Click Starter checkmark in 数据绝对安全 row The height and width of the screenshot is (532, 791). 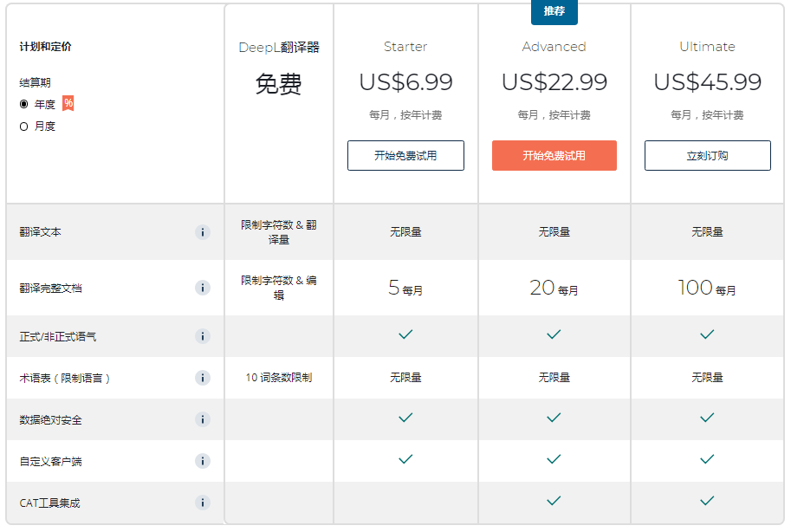tap(405, 418)
